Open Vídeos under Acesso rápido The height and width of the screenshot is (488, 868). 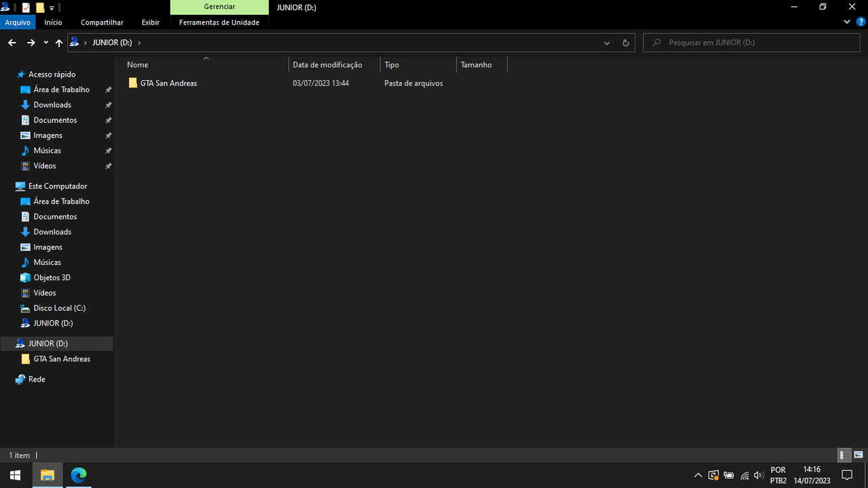tap(45, 166)
